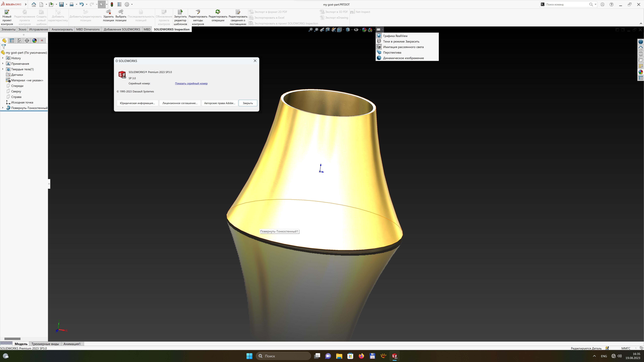Viewport: 644px width, 362px height.
Task: Undo the last action
Action: (x=82, y=5)
